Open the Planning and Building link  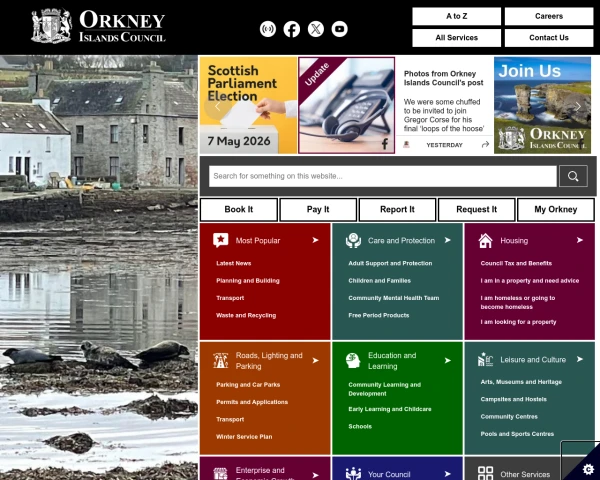point(248,281)
